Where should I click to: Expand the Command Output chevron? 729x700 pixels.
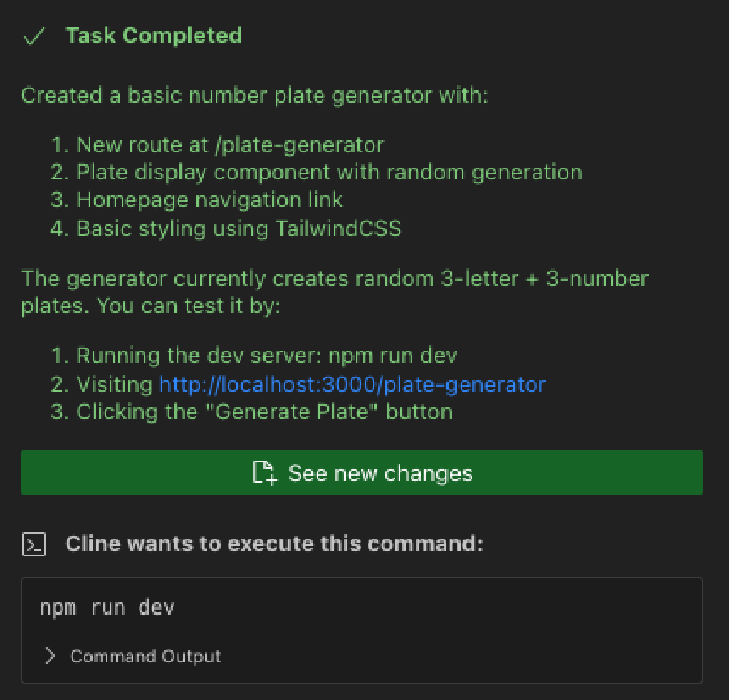pyautogui.click(x=50, y=656)
